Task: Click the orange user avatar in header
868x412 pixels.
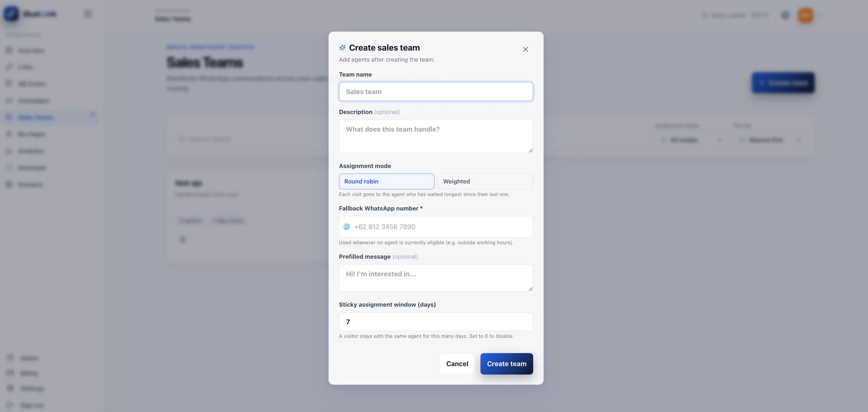Action: 805,15
